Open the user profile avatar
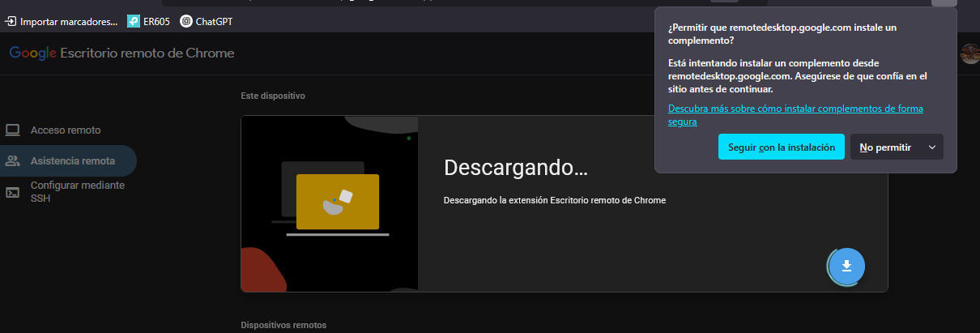 click(969, 53)
